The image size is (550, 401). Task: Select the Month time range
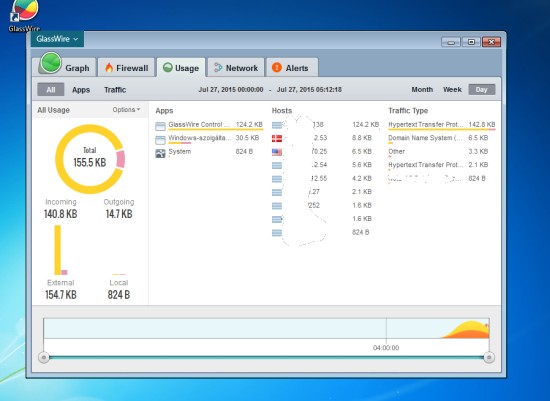422,89
